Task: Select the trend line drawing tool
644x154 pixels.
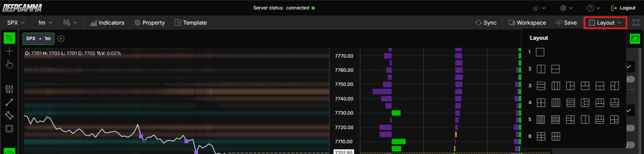Action: pos(9,102)
